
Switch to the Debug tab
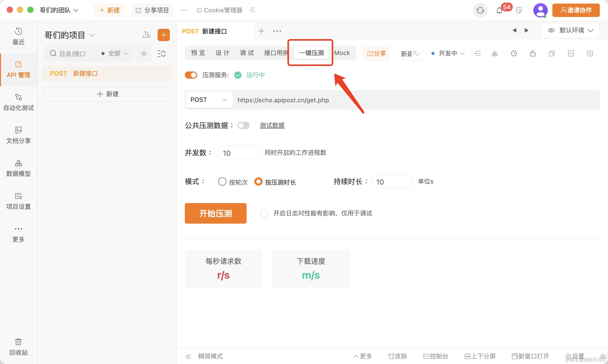point(247,53)
